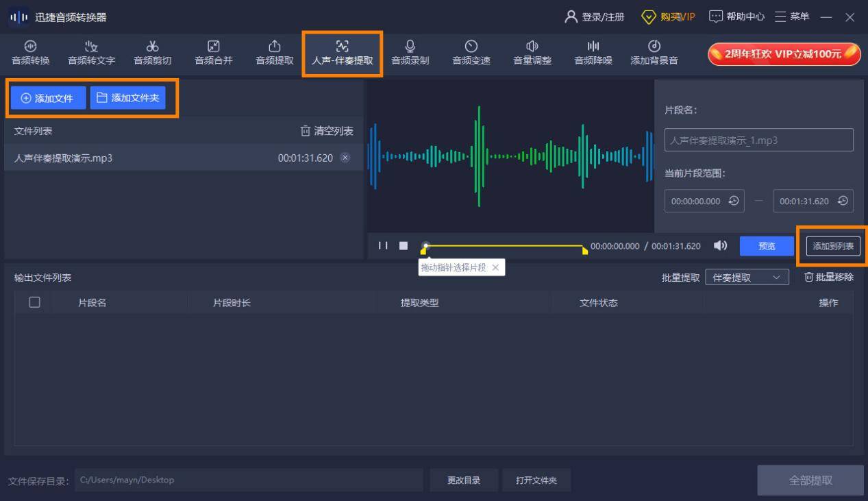Image resolution: width=868 pixels, height=501 pixels.
Task: Click the segment start time 00:00:00.000 field
Action: click(x=704, y=201)
